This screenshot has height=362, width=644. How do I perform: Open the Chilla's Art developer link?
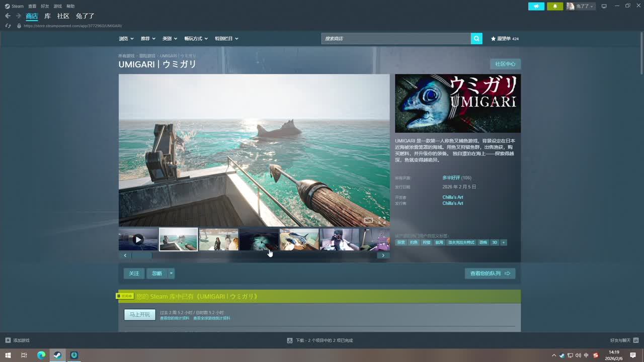point(452,197)
